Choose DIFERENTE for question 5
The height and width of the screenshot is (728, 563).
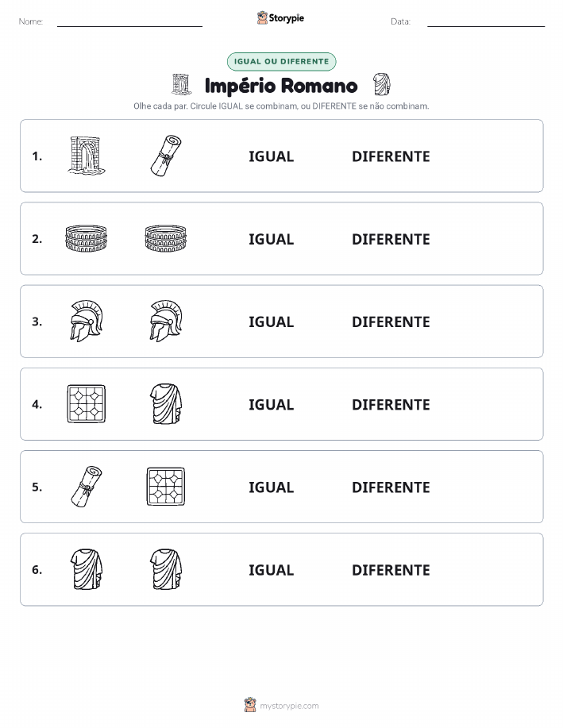coord(391,487)
